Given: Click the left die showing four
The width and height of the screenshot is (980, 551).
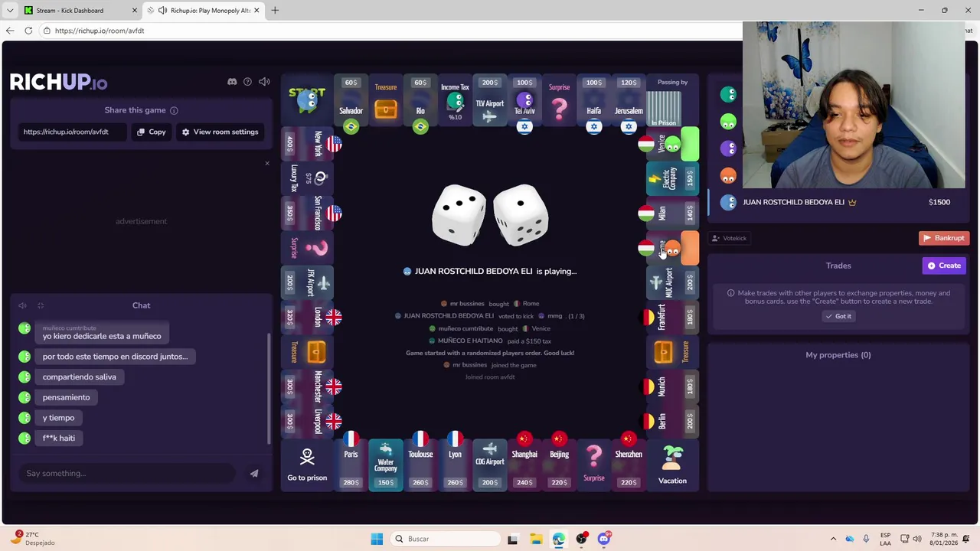Looking at the screenshot, I should pyautogui.click(x=459, y=216).
